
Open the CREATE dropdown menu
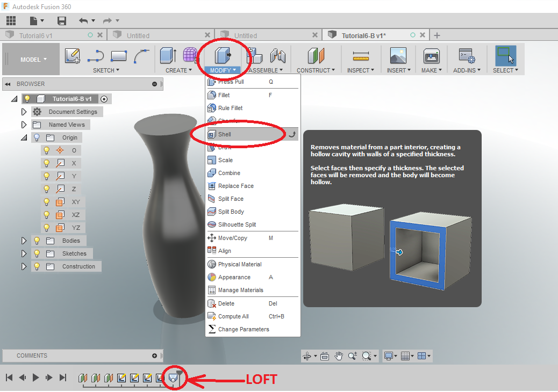[x=178, y=70]
